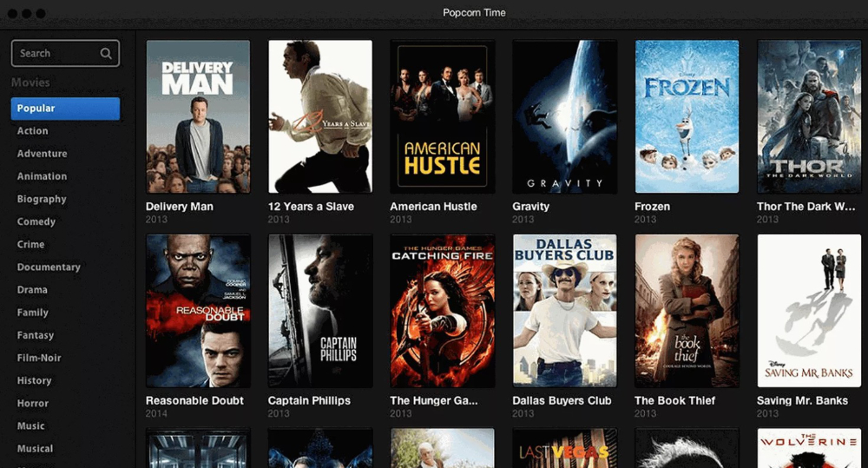Click the "Saving Mr. Banks" title text
868x468 pixels.
click(803, 400)
